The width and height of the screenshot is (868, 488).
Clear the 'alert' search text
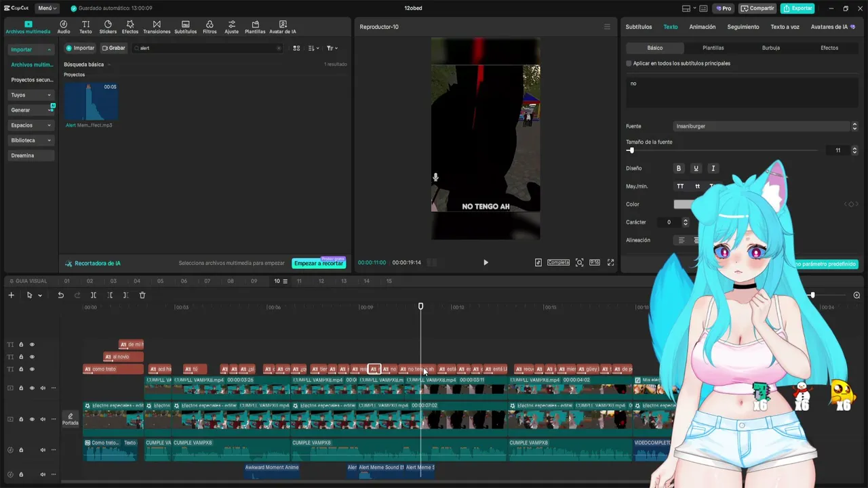pos(279,48)
